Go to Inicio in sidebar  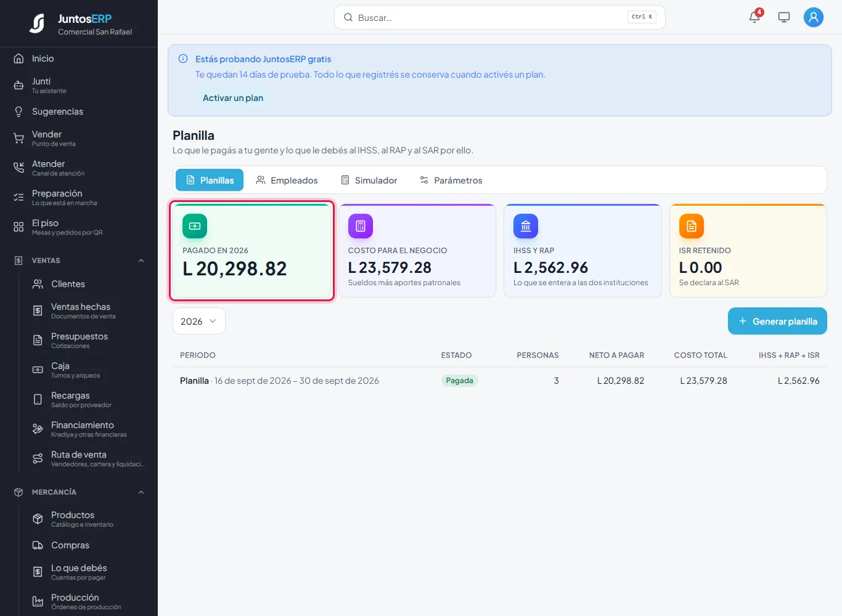pyautogui.click(x=79, y=59)
